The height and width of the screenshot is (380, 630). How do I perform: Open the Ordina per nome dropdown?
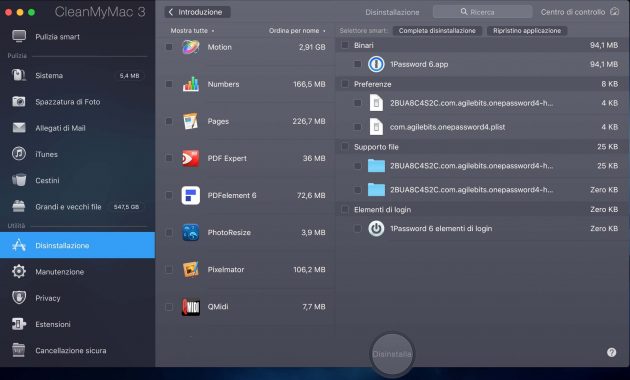point(297,31)
